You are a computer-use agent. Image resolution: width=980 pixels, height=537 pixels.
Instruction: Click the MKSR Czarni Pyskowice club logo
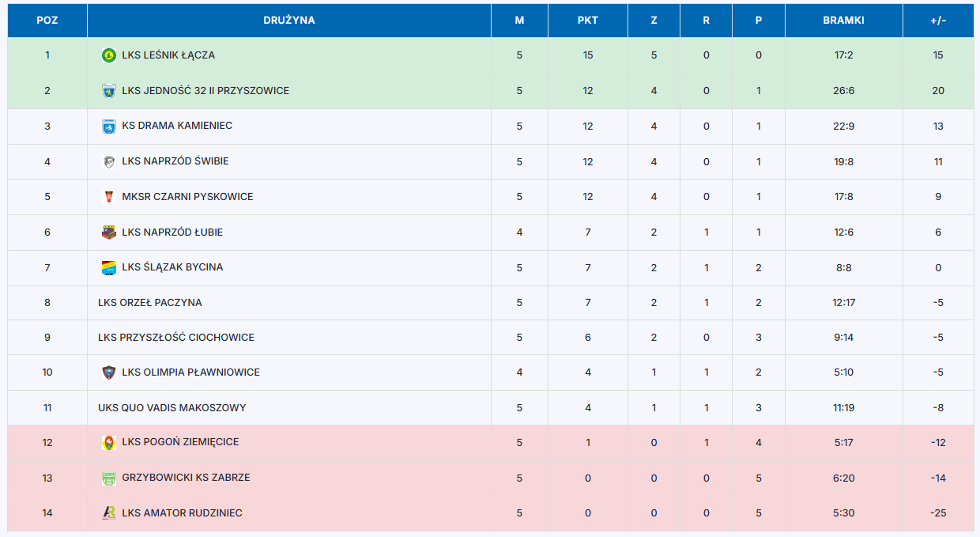[109, 197]
